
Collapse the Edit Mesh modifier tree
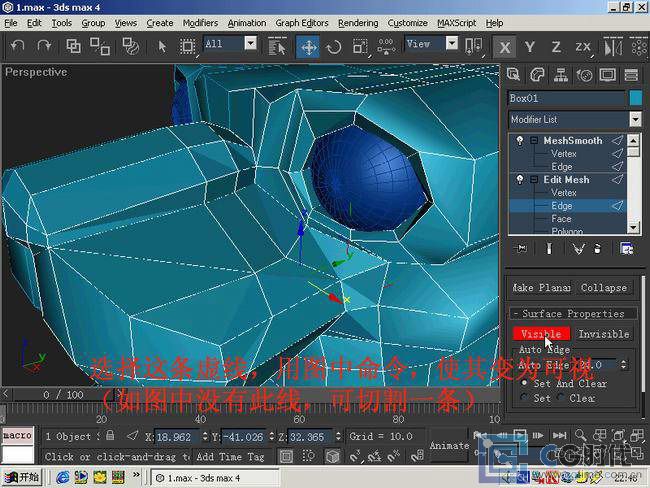(x=534, y=180)
